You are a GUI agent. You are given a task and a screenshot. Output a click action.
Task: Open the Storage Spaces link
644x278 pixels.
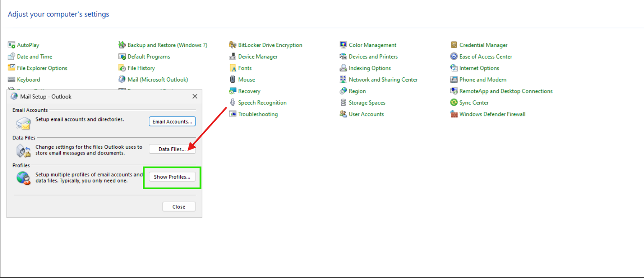367,103
